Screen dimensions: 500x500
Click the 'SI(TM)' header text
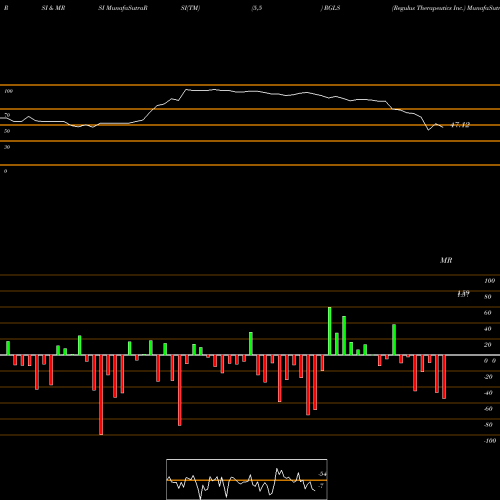pos(190,8)
